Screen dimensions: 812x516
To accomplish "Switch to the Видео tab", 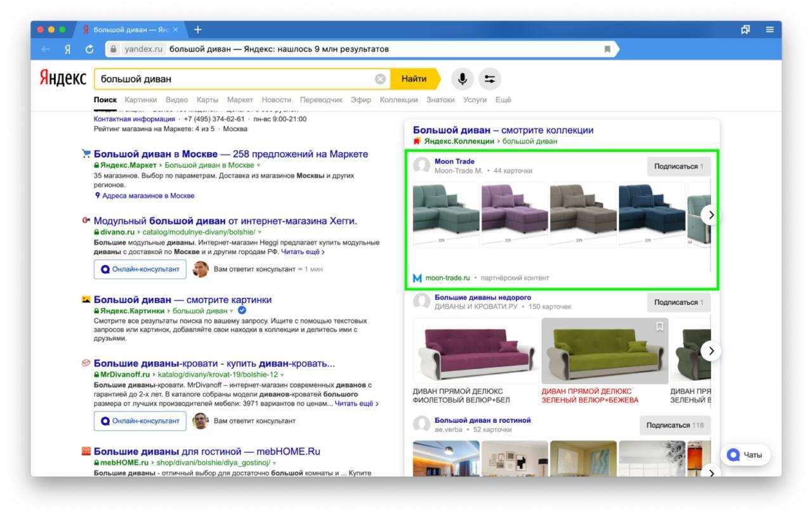I will [x=177, y=100].
